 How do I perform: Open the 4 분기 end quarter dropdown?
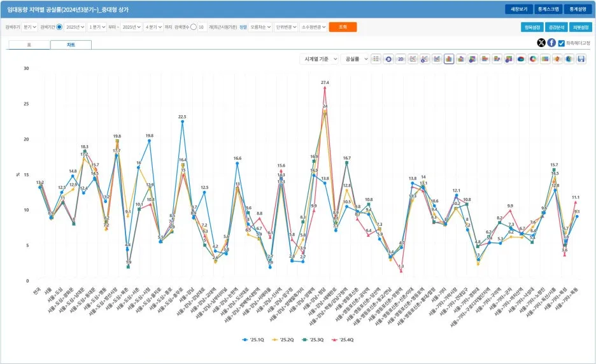pyautogui.click(x=153, y=27)
